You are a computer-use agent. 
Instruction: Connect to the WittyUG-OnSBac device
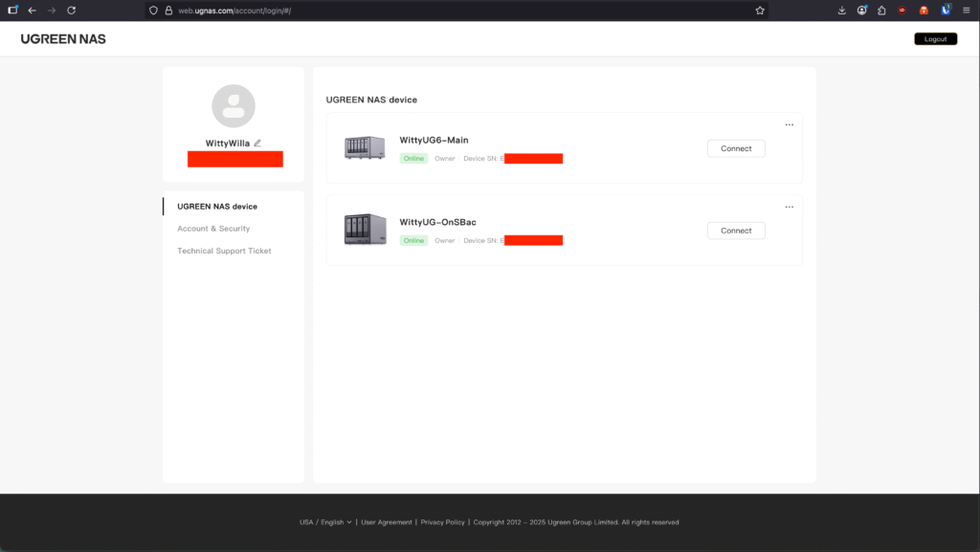(736, 231)
